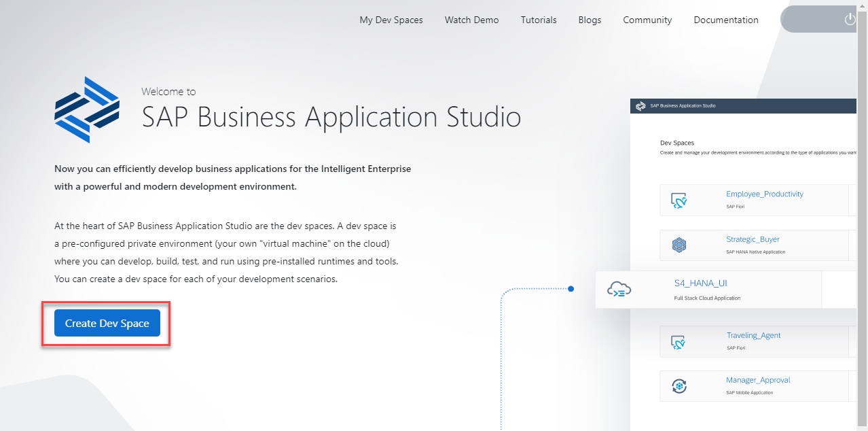Click the preview header title text
Screen dimensions: 868x431
pos(683,106)
